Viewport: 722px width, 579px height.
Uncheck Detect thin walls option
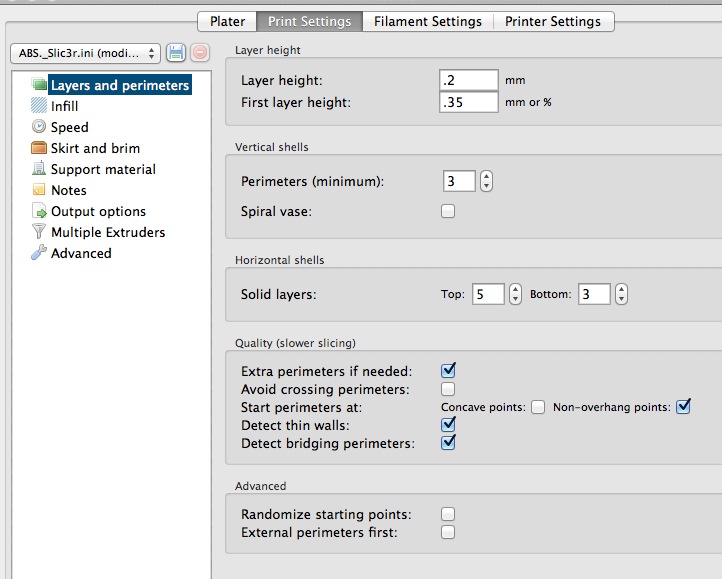click(x=448, y=425)
